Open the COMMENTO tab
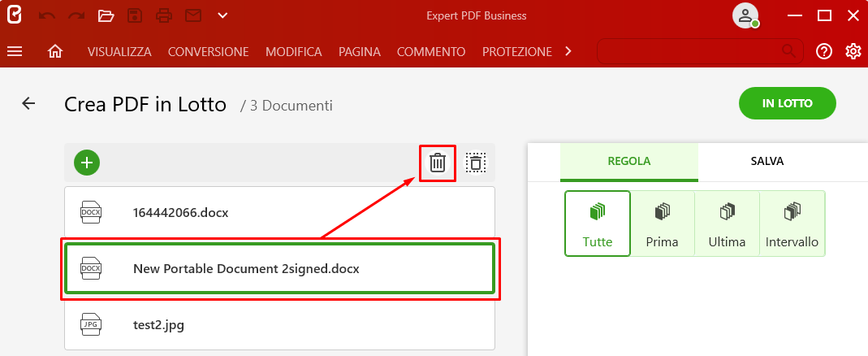The width and height of the screenshot is (868, 356). click(x=431, y=51)
